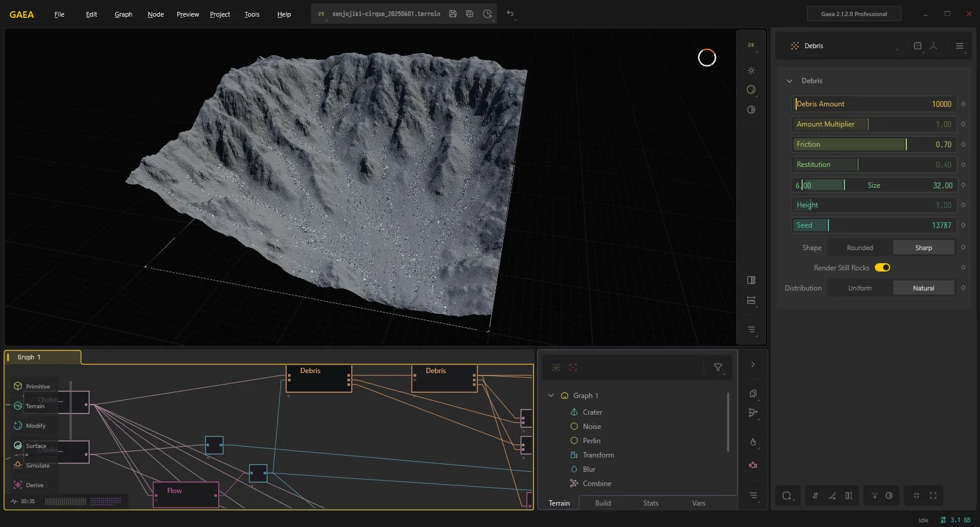
Task: Click the collapse arrows icon in bottom toolbar
Action: 916,496
